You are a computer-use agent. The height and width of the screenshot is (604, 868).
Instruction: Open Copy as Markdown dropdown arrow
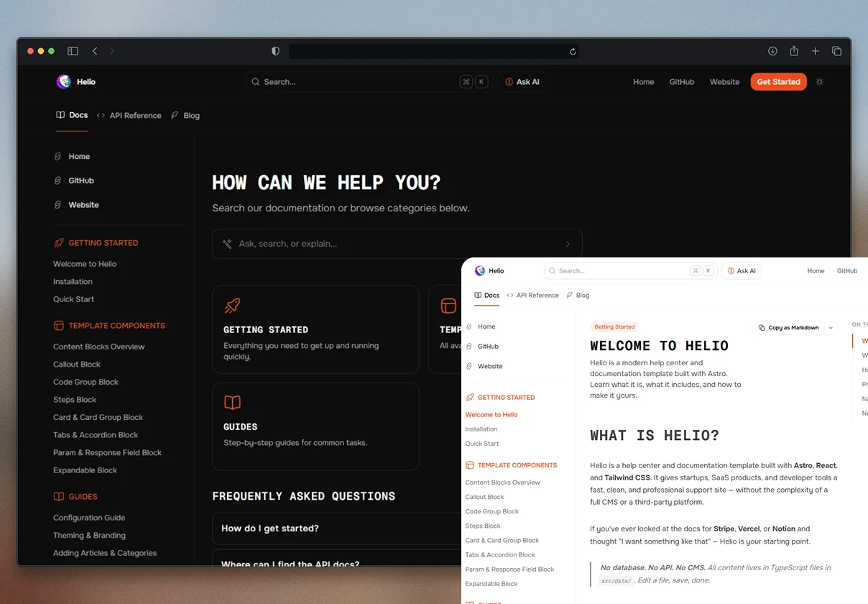point(831,328)
